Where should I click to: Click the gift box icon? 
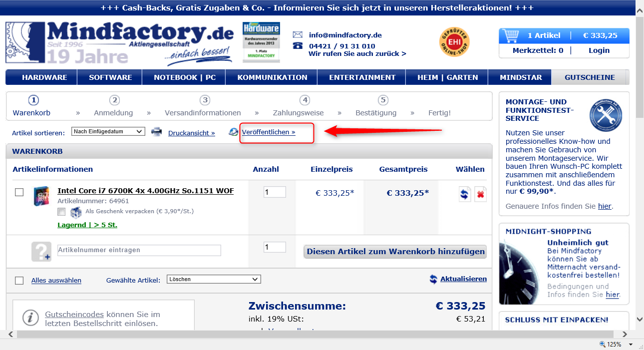(75, 213)
